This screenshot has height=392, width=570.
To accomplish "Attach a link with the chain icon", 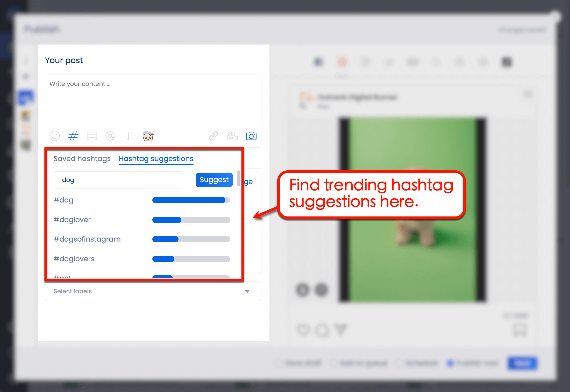I will point(213,136).
